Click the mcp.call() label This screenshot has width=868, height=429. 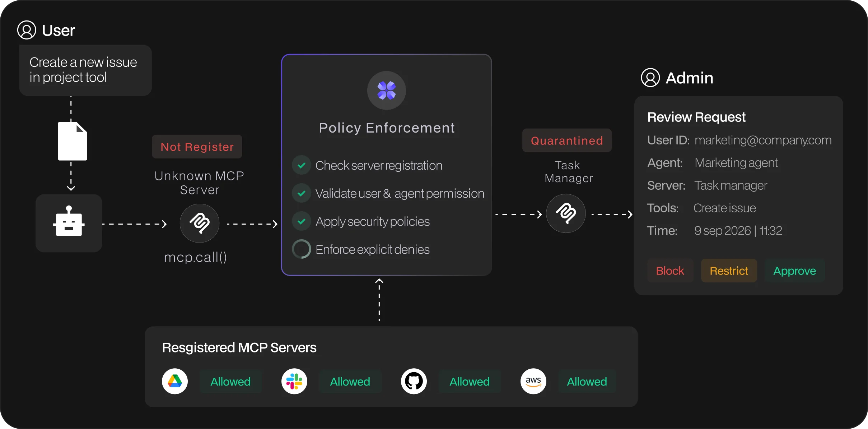click(x=195, y=257)
